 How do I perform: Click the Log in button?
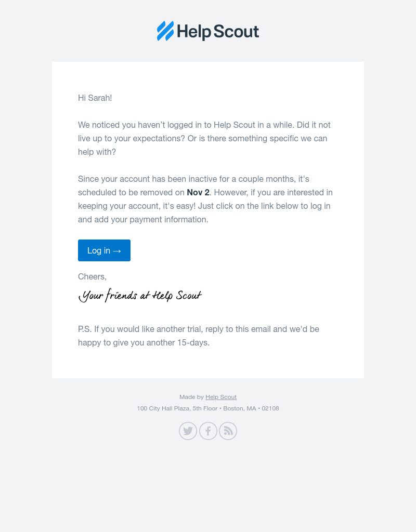(x=104, y=250)
